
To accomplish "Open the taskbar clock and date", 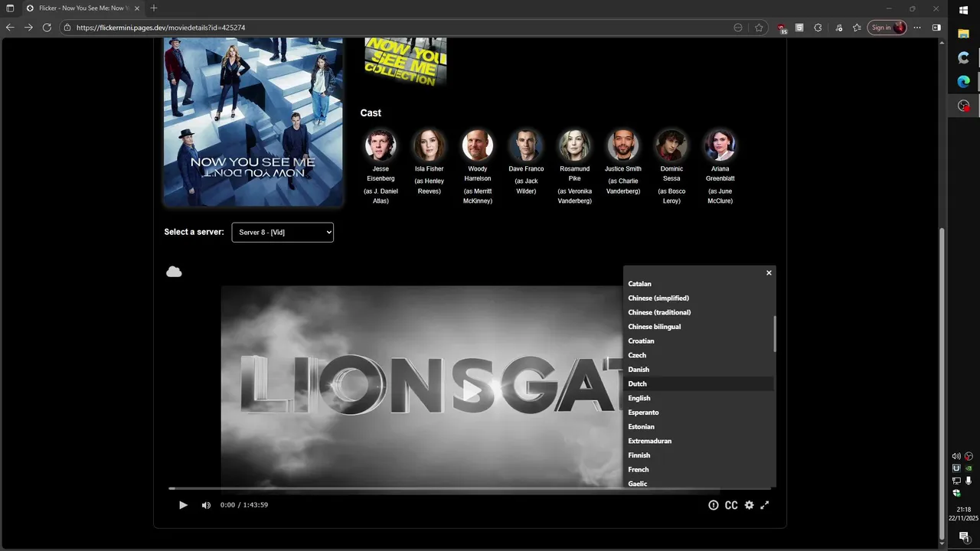I will (x=964, y=514).
